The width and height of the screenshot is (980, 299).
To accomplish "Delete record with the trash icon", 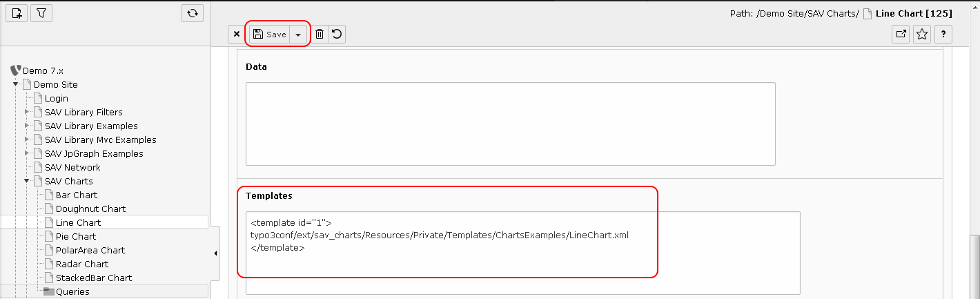I will tap(320, 34).
